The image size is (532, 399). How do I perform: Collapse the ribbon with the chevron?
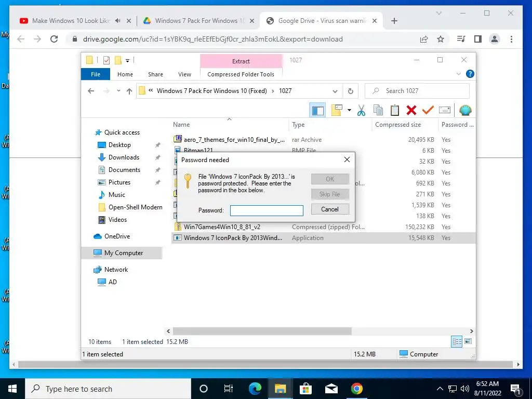point(458,74)
